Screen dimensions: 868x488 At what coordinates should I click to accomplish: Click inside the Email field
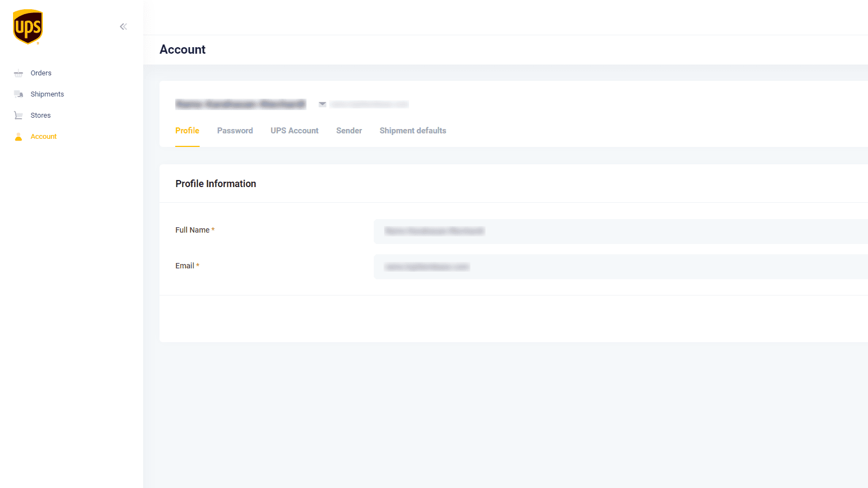coord(542,266)
